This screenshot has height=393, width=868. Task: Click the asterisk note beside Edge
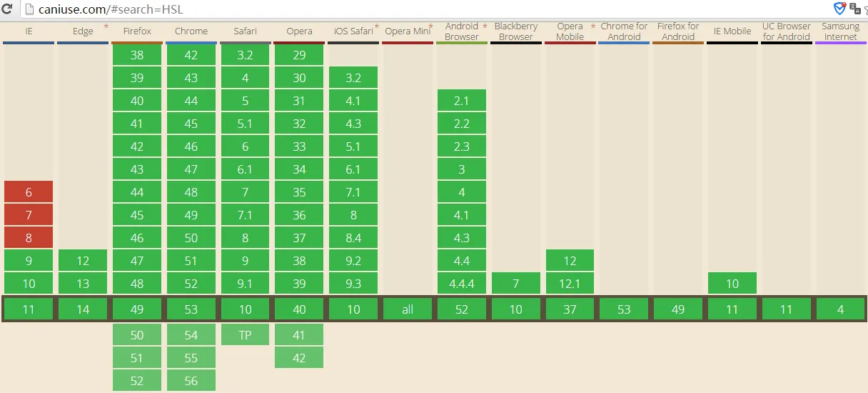click(x=106, y=27)
